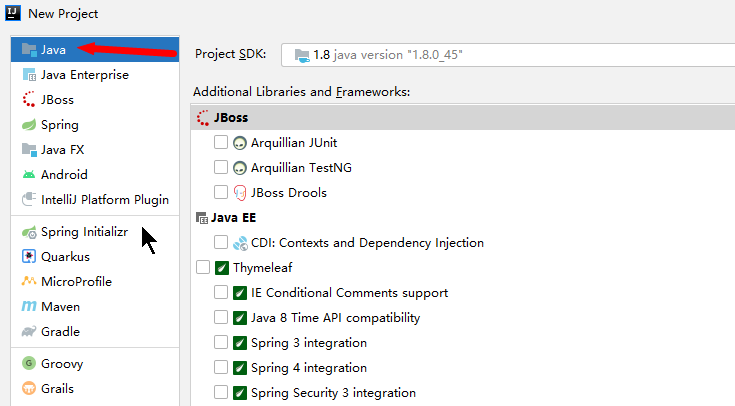
Task: Click the Spring leaf icon
Action: point(29,125)
